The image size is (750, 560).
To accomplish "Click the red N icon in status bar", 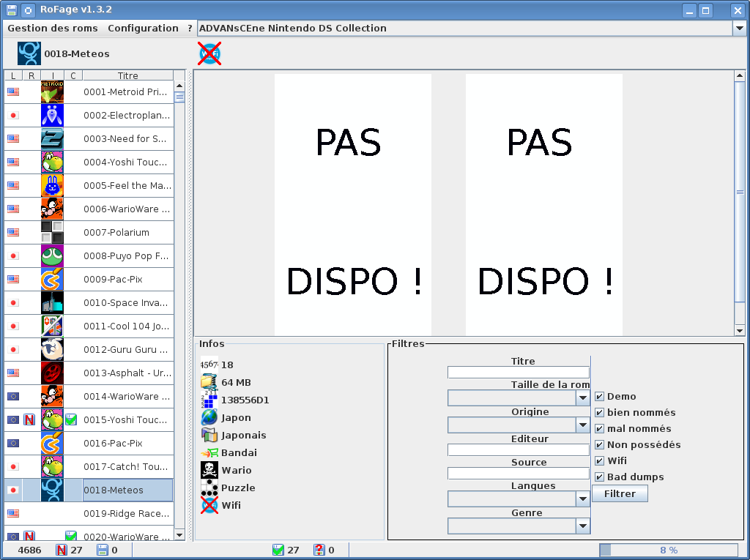I will point(62,550).
